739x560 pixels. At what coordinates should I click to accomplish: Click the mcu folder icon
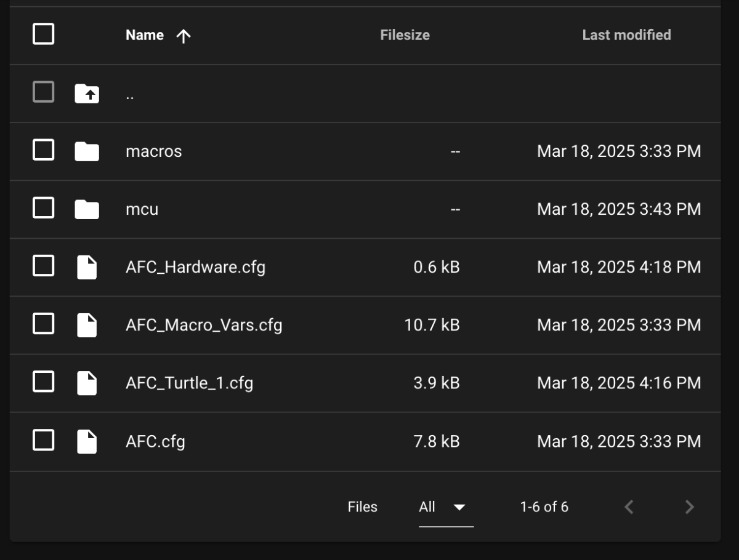point(87,209)
